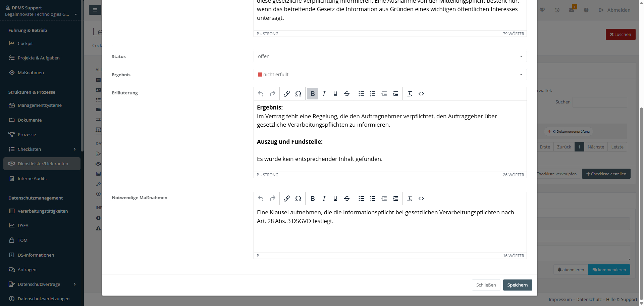Open the Status dropdown showing offen
The width and height of the screenshot is (644, 306).
390,56
